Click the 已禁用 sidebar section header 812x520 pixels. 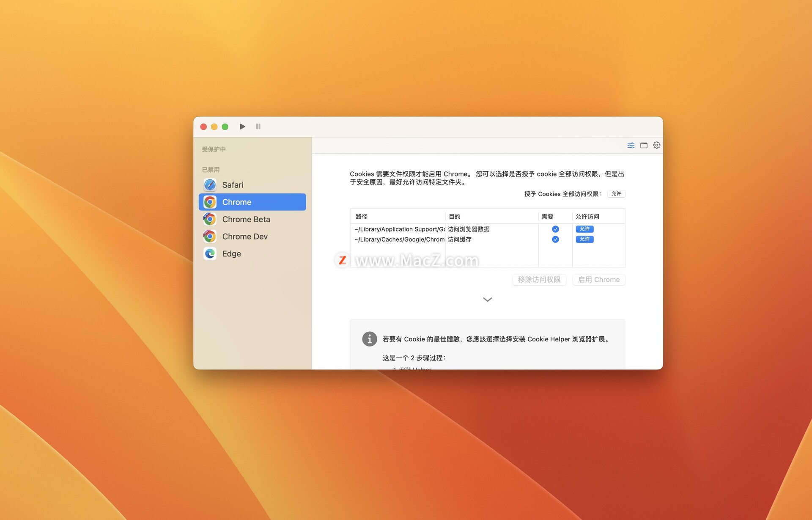(x=211, y=170)
